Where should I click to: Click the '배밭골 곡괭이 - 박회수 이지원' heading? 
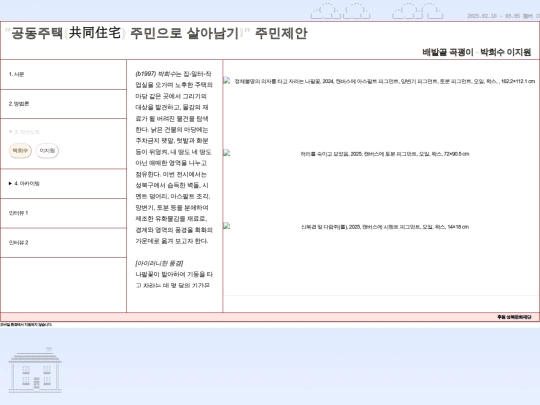click(x=477, y=52)
